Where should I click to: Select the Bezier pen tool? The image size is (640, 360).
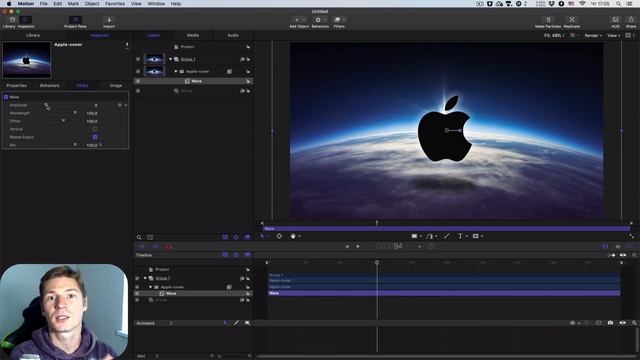(430, 236)
